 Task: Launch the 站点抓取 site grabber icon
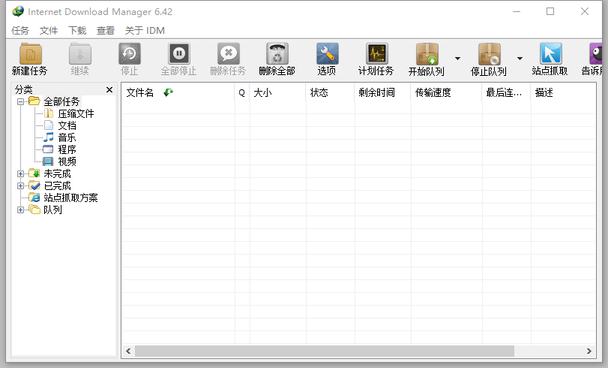tap(551, 54)
